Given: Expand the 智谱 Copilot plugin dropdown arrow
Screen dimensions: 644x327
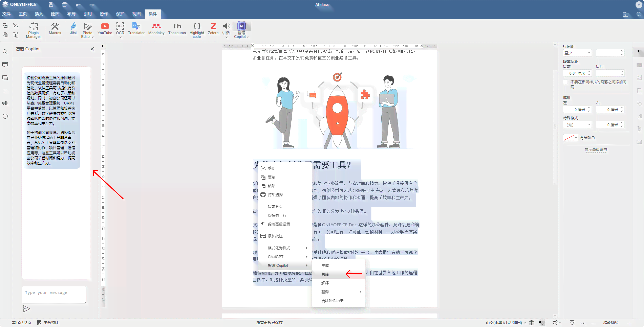Looking at the screenshot, I should click(248, 37).
